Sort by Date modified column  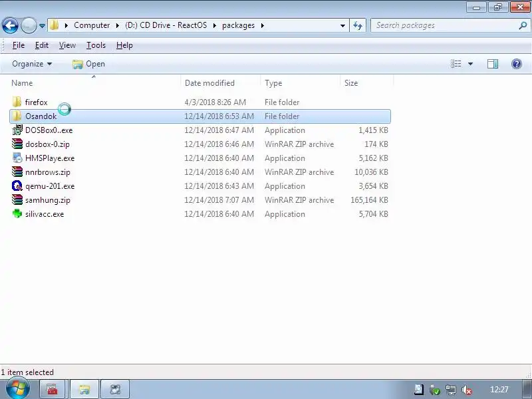click(x=209, y=83)
